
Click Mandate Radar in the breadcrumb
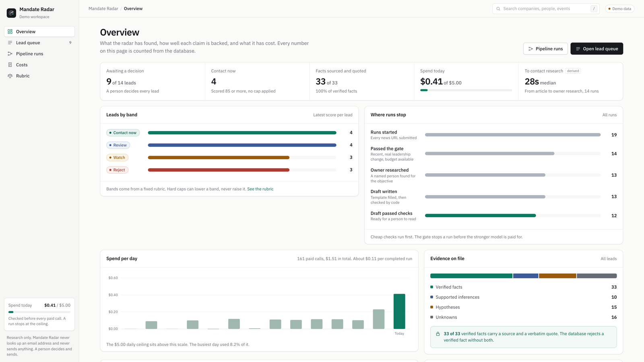click(x=103, y=9)
